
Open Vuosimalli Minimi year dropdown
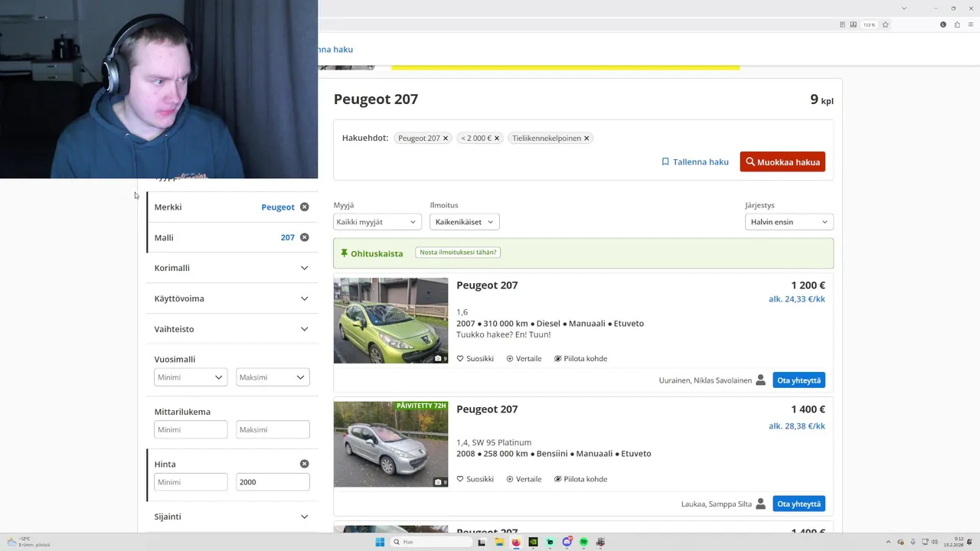[191, 377]
